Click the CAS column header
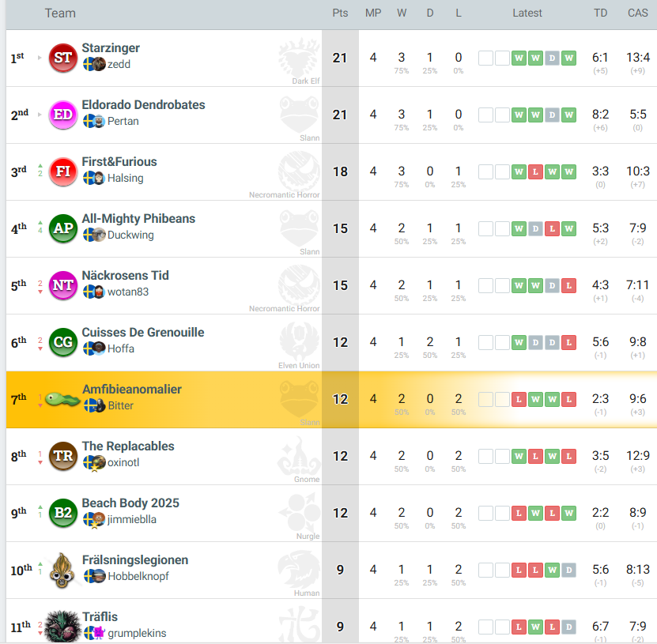657x644 pixels. (x=637, y=13)
